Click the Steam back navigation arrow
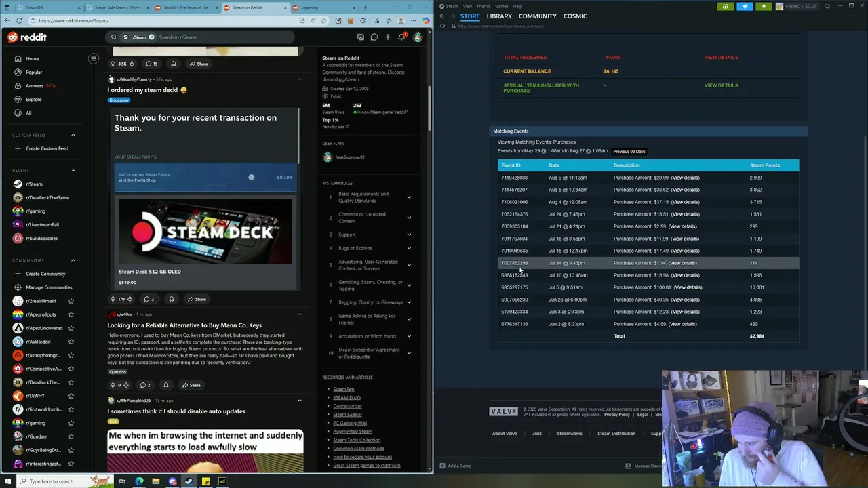The height and width of the screenshot is (488, 868). pos(442,16)
